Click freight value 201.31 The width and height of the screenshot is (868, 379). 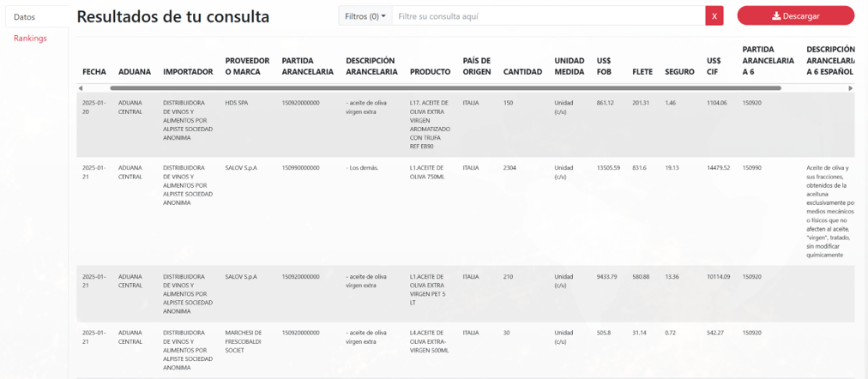click(x=641, y=103)
